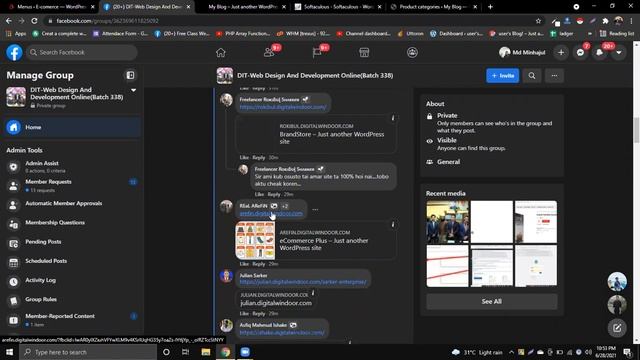Click info icon on eCommerce Plus preview card
The height and width of the screenshot is (360, 640).
tap(393, 224)
